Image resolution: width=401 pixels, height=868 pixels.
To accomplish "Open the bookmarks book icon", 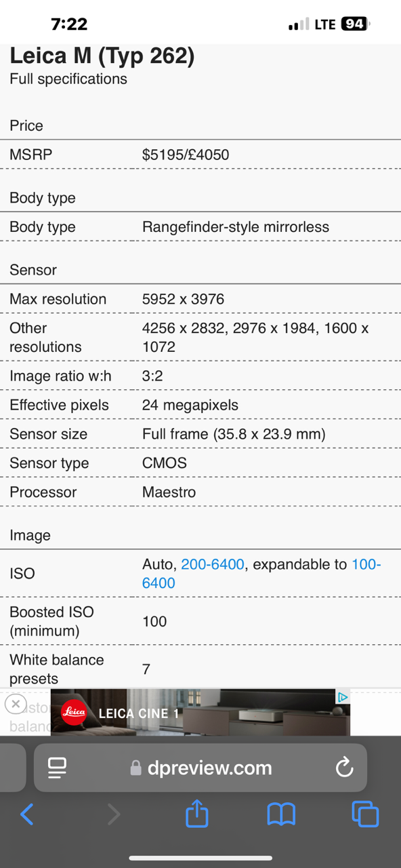I will (x=281, y=814).
